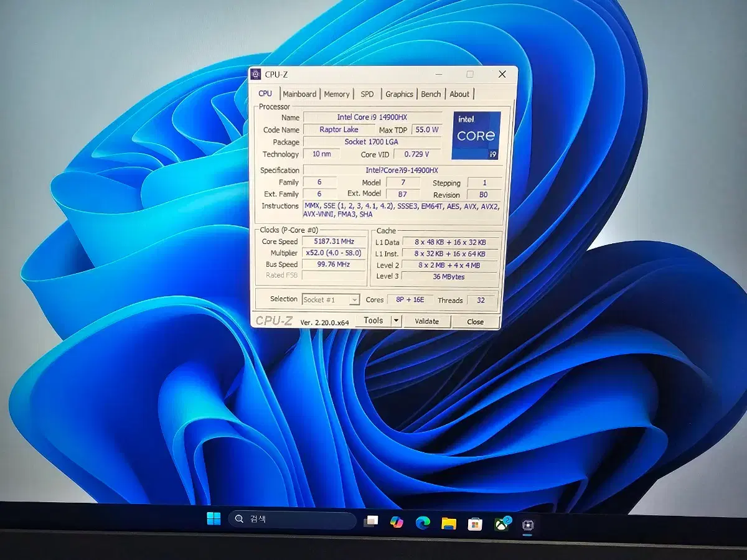Click the Revision B0 value

click(484, 195)
